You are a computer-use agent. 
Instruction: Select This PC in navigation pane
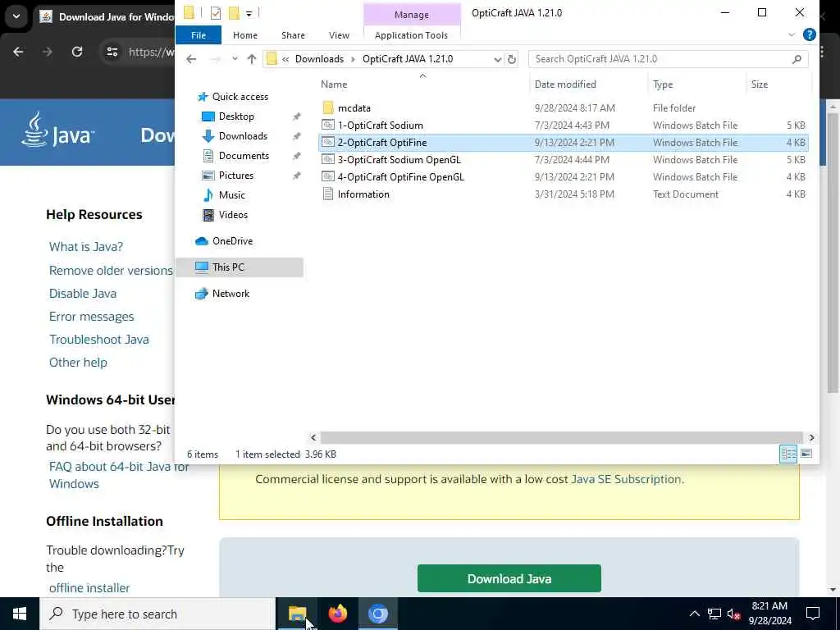pos(228,267)
